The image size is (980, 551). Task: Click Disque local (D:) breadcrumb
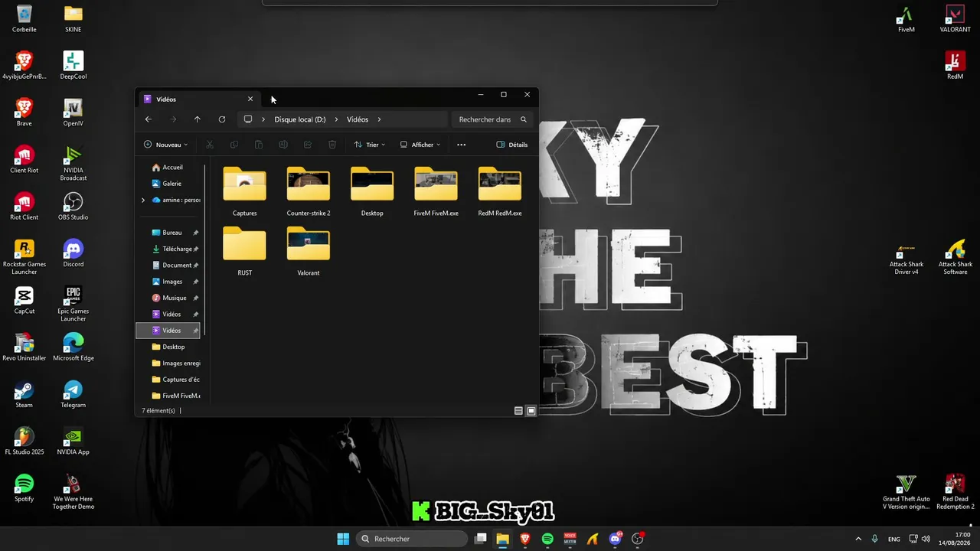[300, 119]
